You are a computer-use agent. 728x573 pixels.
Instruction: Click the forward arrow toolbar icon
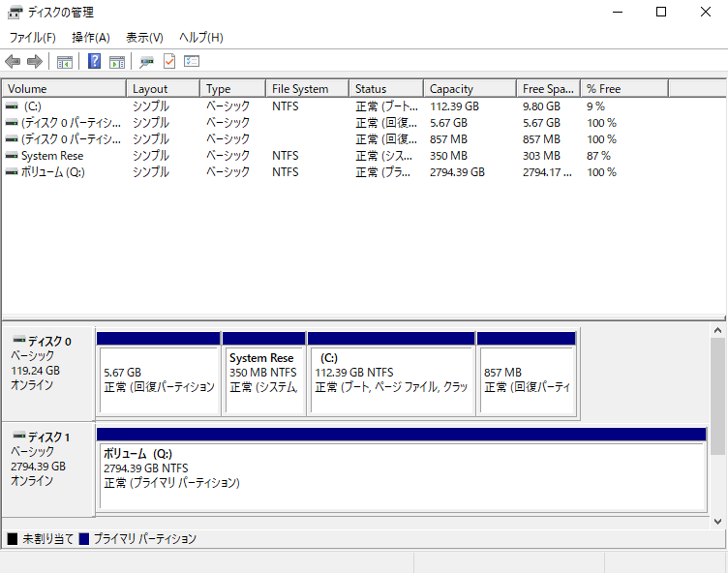pyautogui.click(x=35, y=62)
